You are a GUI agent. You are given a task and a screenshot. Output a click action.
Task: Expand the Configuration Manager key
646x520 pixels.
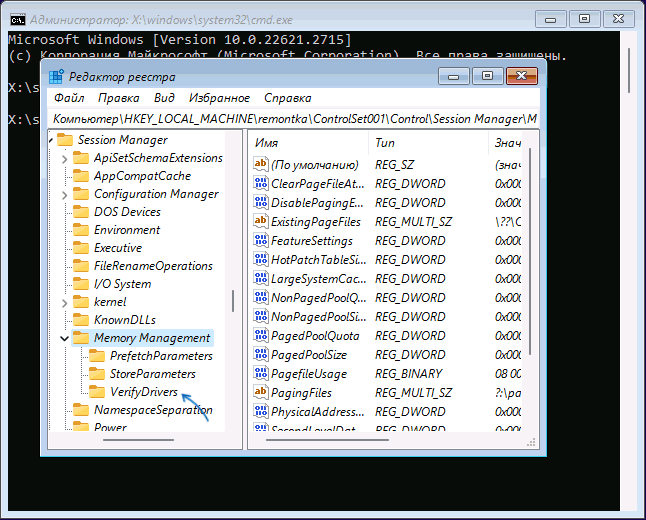point(65,194)
